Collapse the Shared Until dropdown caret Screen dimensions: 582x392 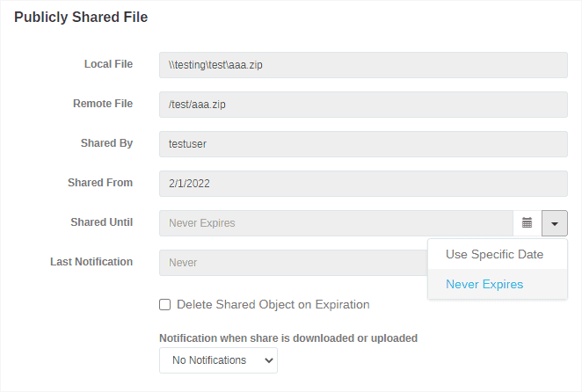(x=555, y=223)
